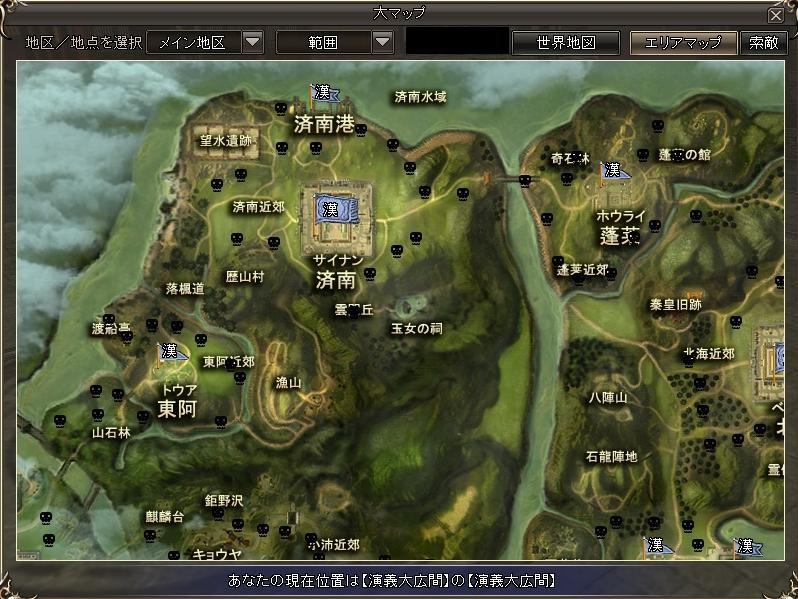This screenshot has height=599, width=798.
Task: Select the 範囲 combo box
Action: coord(335,42)
